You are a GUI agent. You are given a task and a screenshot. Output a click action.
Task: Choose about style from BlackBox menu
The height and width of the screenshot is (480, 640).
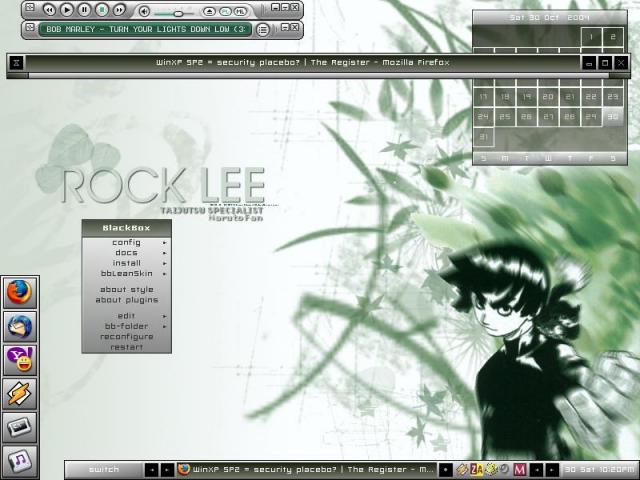pos(127,290)
